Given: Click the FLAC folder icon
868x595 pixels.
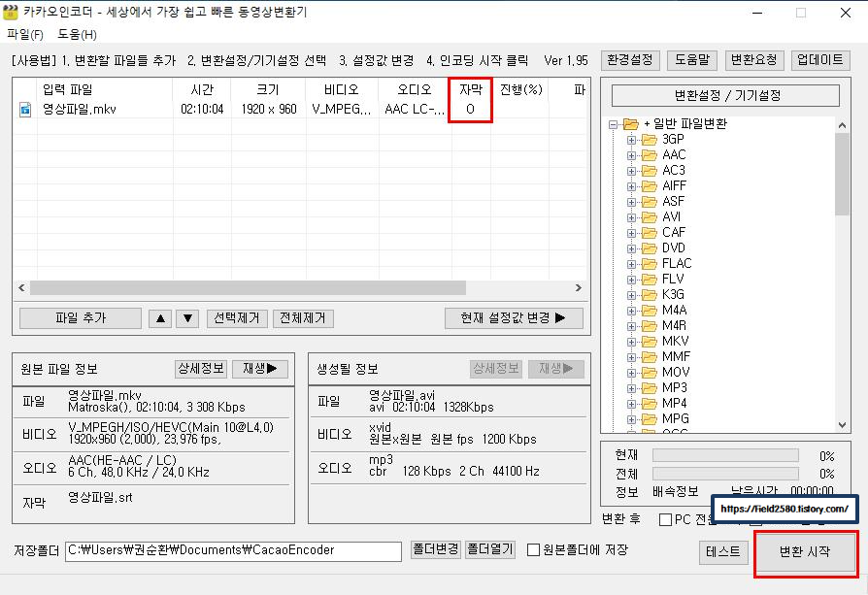Looking at the screenshot, I should tap(650, 263).
